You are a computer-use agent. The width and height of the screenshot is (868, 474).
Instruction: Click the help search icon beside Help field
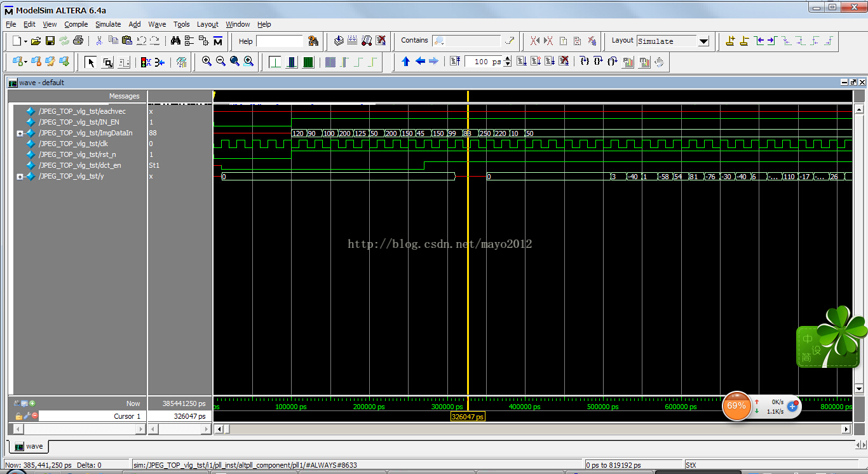313,41
